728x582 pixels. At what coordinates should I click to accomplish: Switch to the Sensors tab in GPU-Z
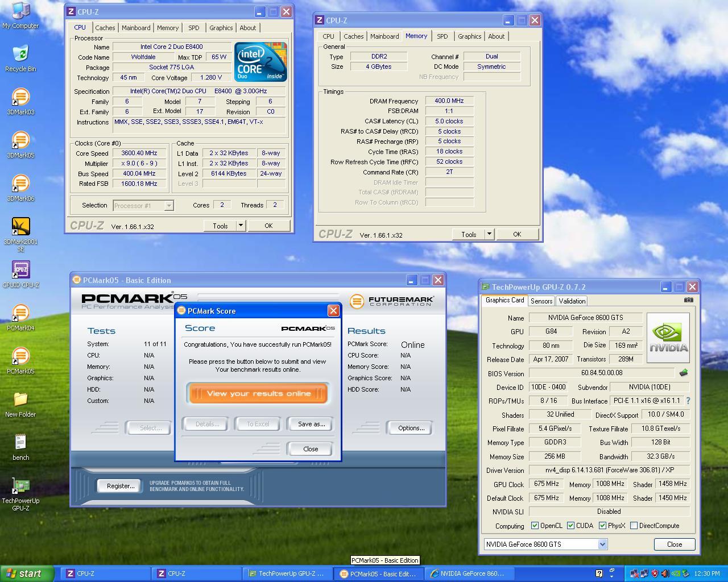pyautogui.click(x=541, y=301)
